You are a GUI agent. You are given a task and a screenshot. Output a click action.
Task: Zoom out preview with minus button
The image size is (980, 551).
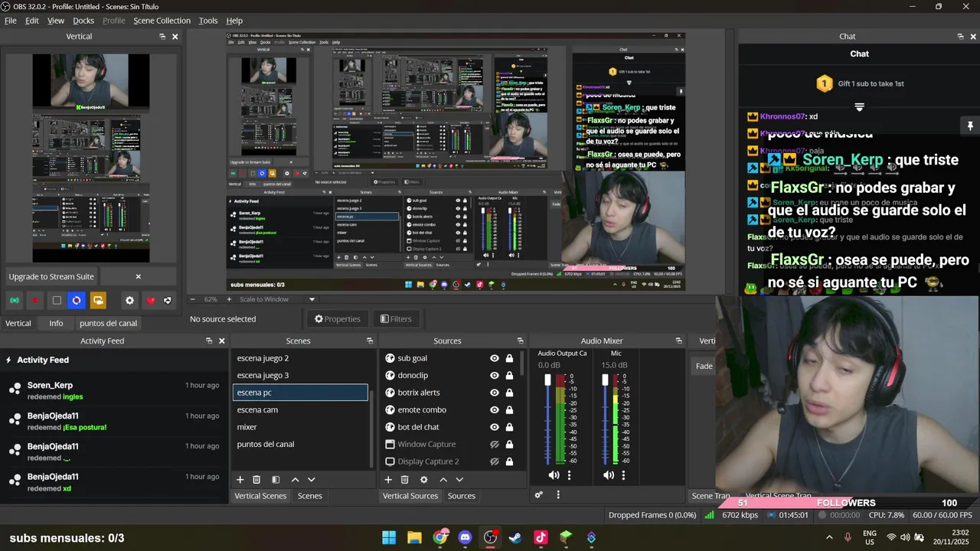[192, 299]
